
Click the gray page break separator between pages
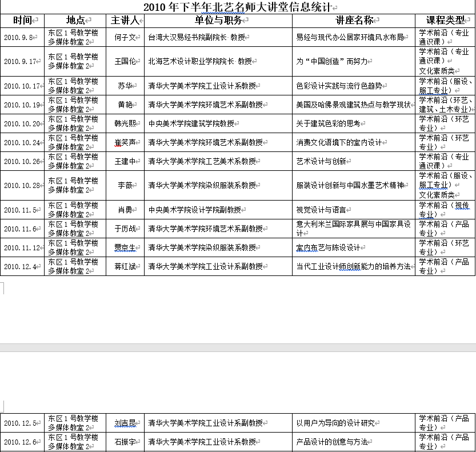pos(238,347)
